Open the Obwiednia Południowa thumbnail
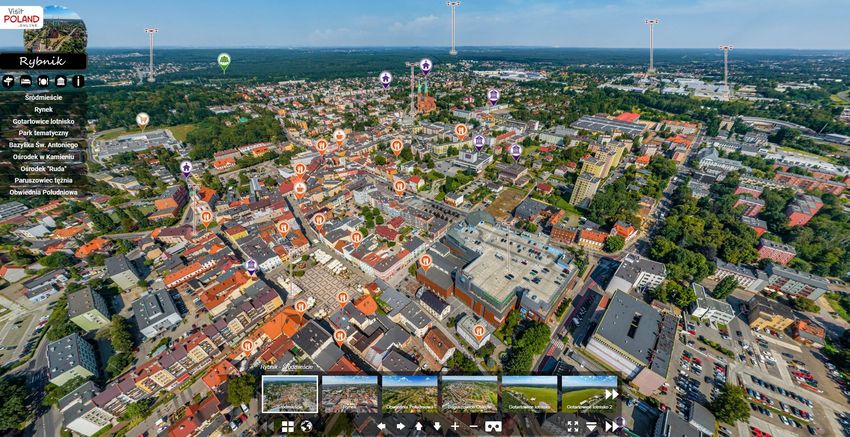The height and width of the screenshot is (437, 850). 410,394
